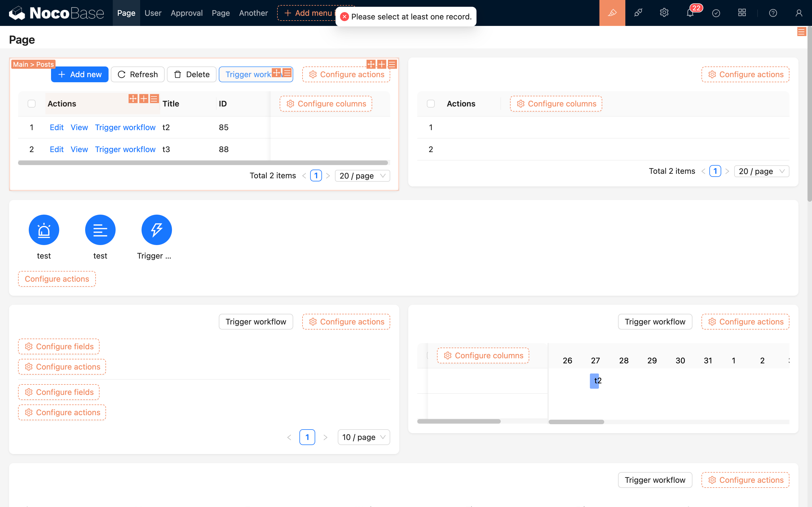This screenshot has width=812, height=507.
Task: Click the workflow tasks checkmark icon
Action: pyautogui.click(x=716, y=13)
